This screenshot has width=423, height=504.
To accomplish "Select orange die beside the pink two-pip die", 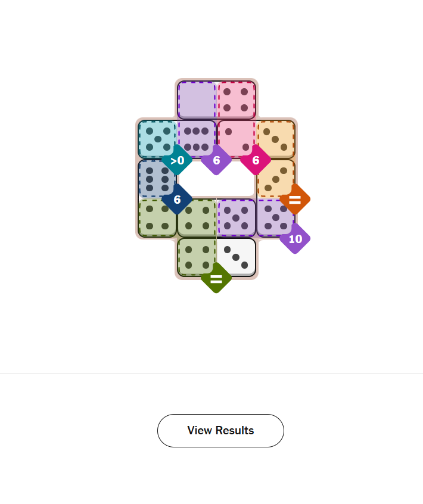I will pos(275,139).
